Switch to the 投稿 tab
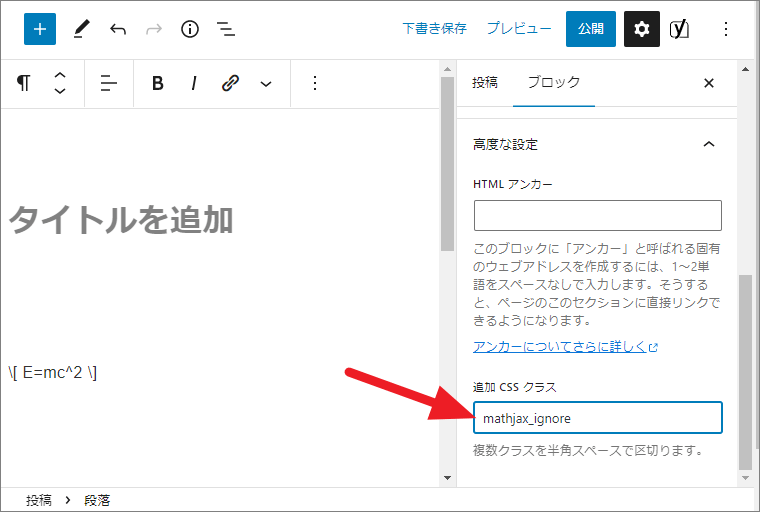This screenshot has width=760, height=512. pos(485,83)
